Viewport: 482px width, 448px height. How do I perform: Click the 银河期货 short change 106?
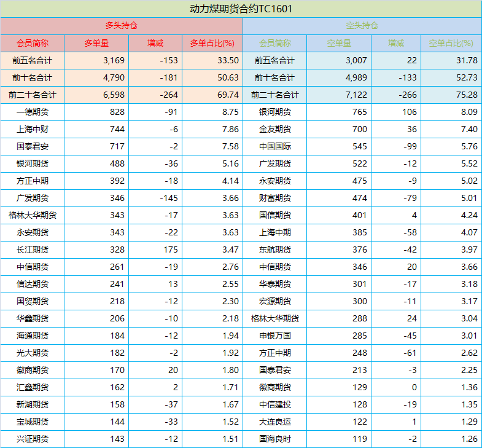(x=410, y=112)
